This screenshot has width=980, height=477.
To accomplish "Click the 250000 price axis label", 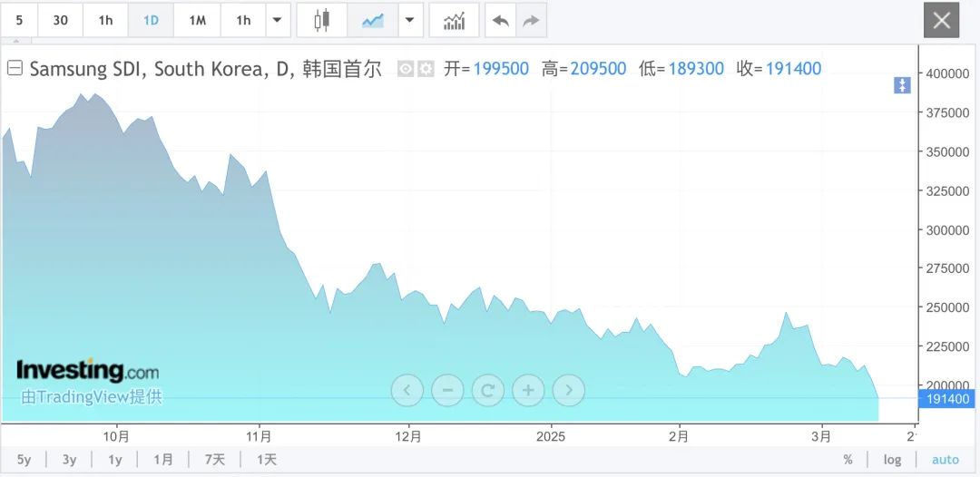I will [x=946, y=307].
